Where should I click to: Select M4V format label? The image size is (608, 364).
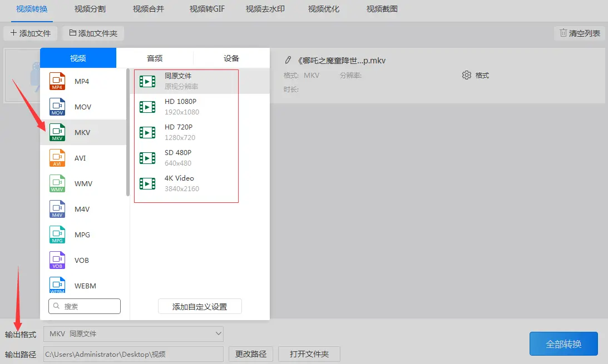coord(82,209)
